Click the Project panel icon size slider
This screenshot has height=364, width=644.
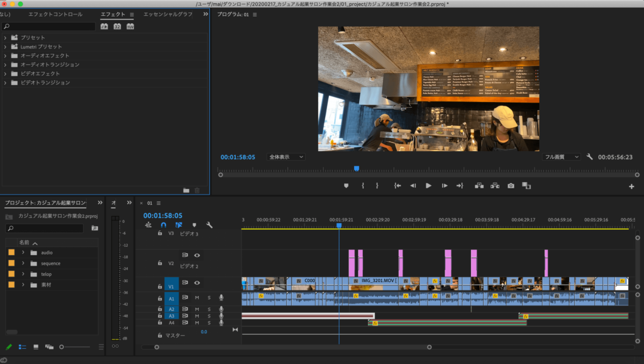point(74,347)
